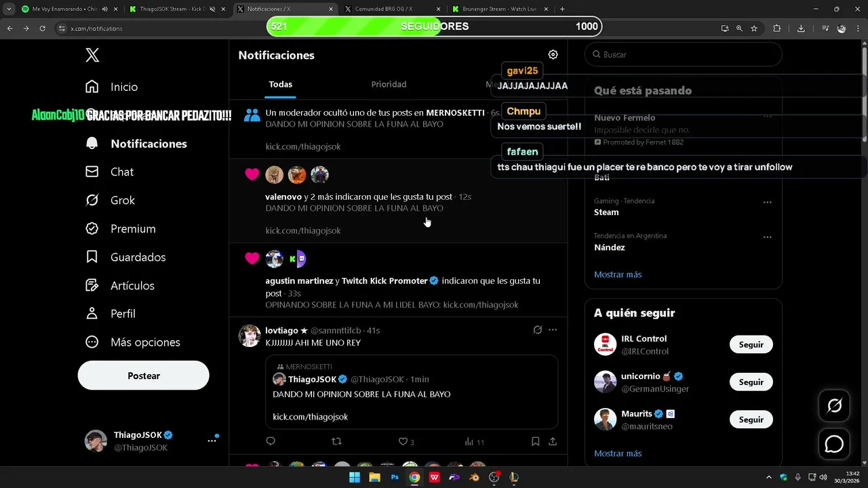Open the floating chat messages button
Screen dimensions: 868x488
[x=834, y=444]
